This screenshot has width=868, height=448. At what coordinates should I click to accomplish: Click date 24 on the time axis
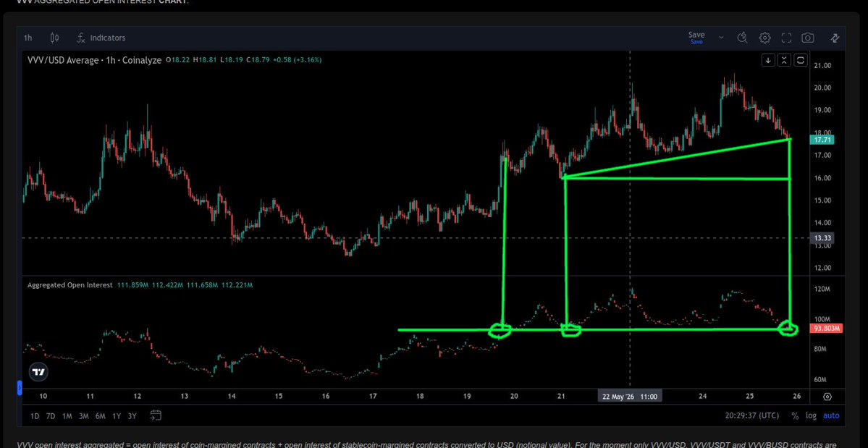[702, 397]
